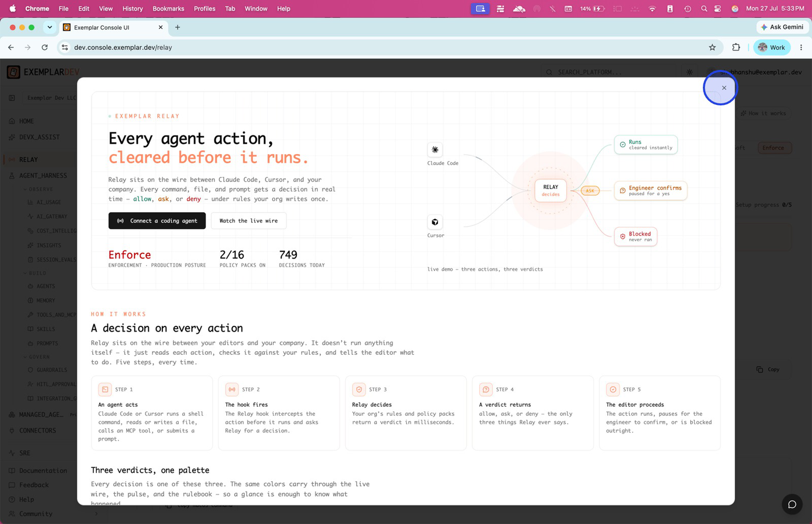
Task: Click the RELAY decides node in diagram
Action: click(x=550, y=190)
